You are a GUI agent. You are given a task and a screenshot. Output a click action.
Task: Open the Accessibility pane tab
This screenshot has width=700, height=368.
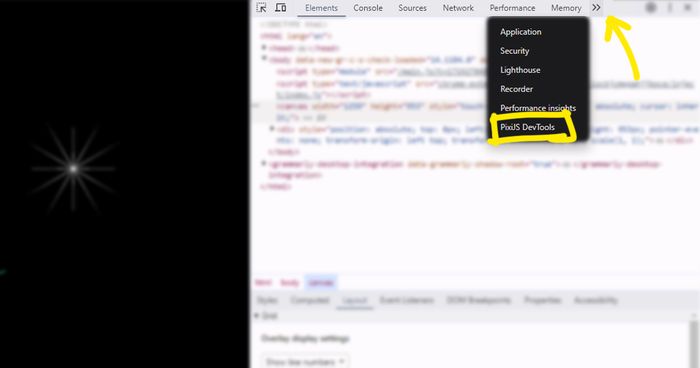pyautogui.click(x=596, y=300)
